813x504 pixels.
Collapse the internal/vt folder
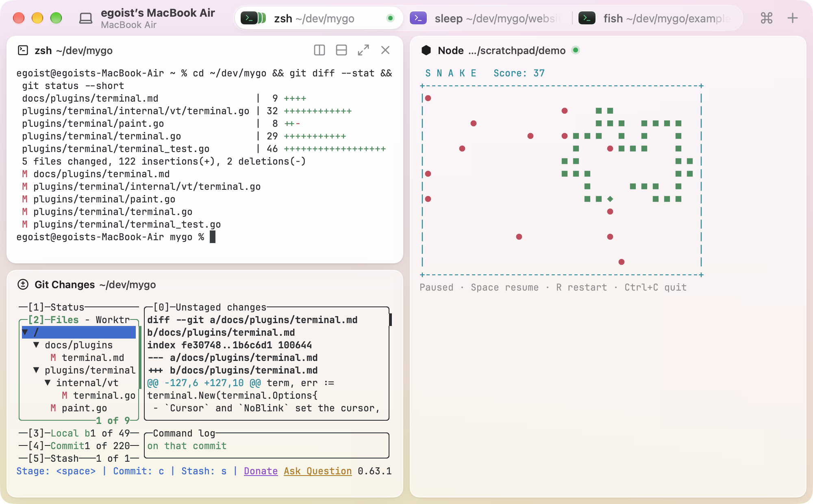pos(48,383)
